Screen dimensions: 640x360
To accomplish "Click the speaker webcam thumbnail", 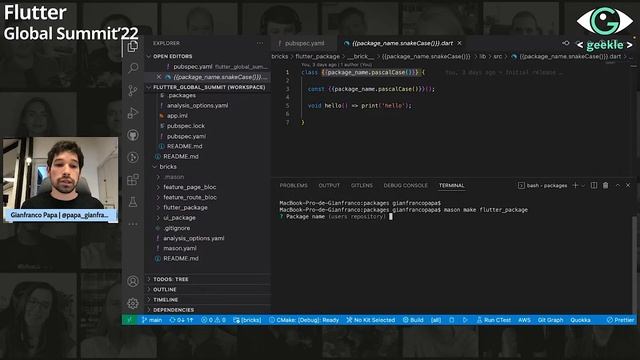I will click(x=60, y=180).
